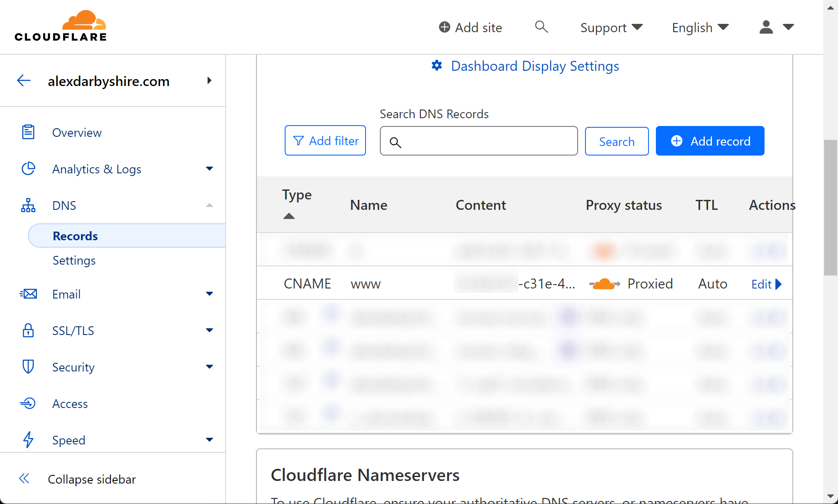Click the Security shield icon
The image size is (838, 504).
pos(28,367)
